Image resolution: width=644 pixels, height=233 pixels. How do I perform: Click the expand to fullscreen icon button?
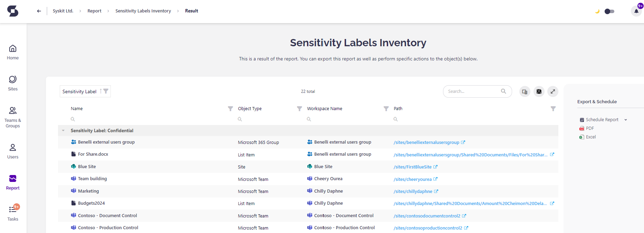pyautogui.click(x=552, y=91)
